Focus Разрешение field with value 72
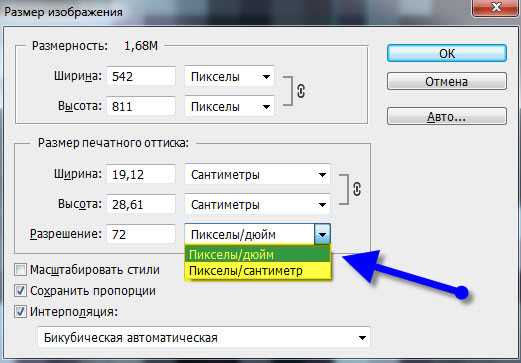Screen dimensions: 521x363 pyautogui.click(x=141, y=234)
